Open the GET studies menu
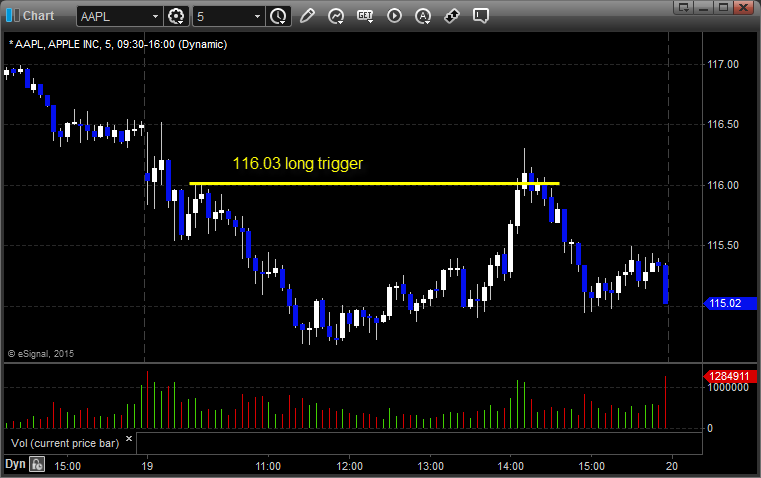The width and height of the screenshot is (761, 478). click(x=365, y=16)
